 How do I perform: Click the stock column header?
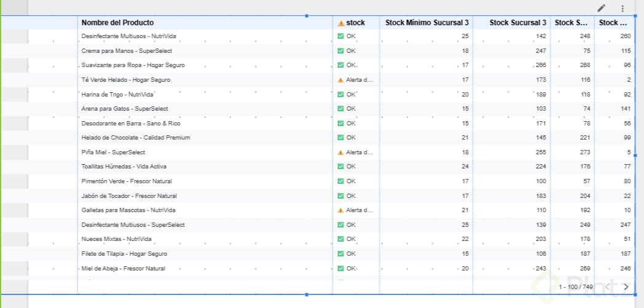(355, 23)
